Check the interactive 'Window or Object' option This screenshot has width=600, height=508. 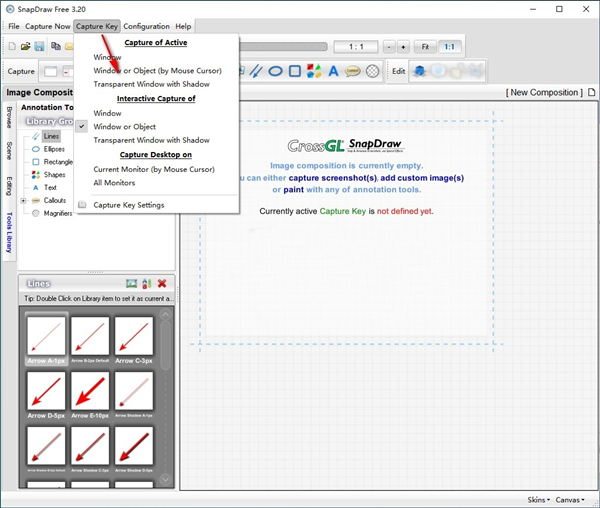(x=123, y=127)
